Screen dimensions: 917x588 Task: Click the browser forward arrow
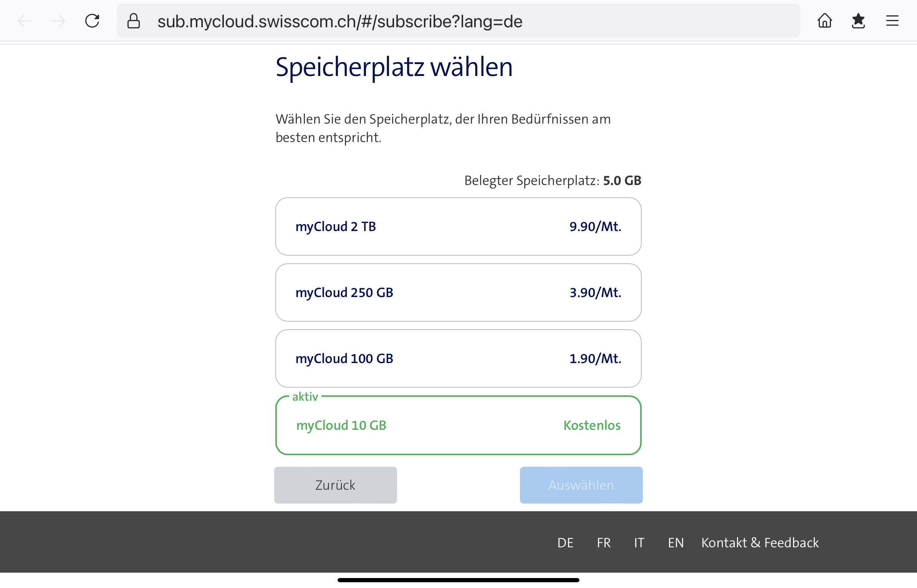tap(58, 21)
